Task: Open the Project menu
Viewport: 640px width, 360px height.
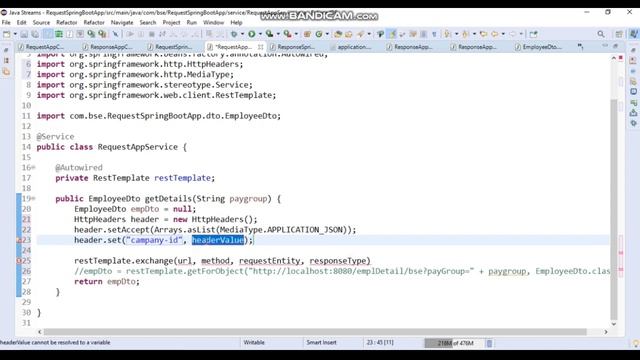Action: (171, 22)
